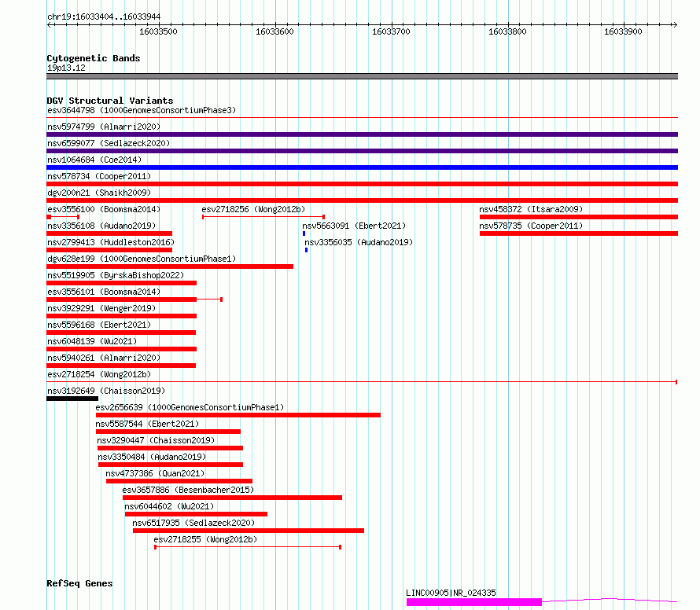This screenshot has width=700, height=610.
Task: Click nsv4737386 (Quan2021) label
Action: click(155, 473)
